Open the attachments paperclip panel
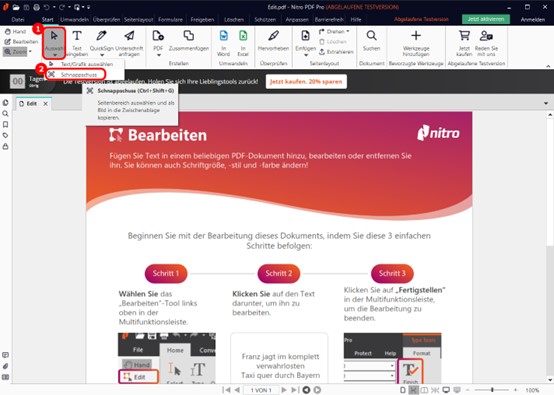 pos(5,366)
